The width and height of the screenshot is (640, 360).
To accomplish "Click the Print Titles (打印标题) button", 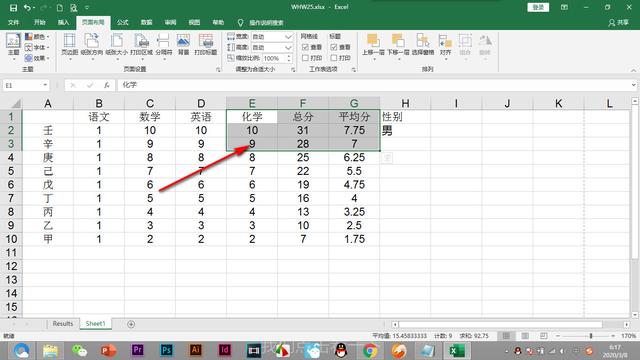I will click(206, 45).
